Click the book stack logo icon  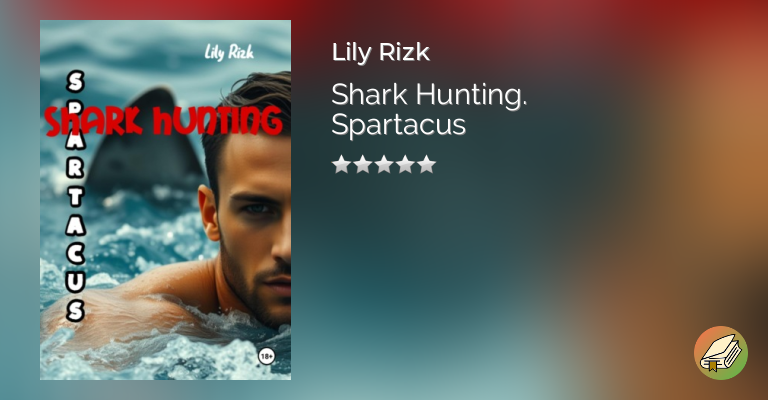click(x=720, y=353)
